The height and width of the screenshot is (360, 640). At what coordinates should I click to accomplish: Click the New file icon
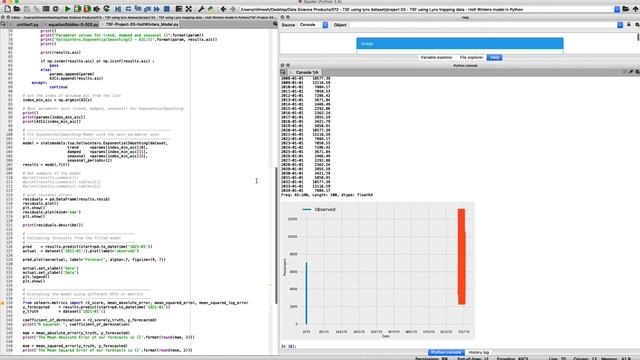[7, 9]
